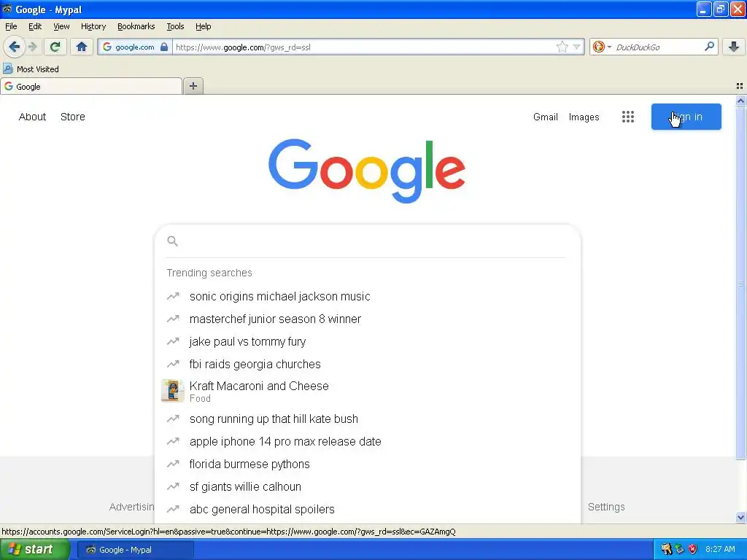This screenshot has width=747, height=560.
Task: Click the page scrollbar down arrow
Action: pos(740,517)
